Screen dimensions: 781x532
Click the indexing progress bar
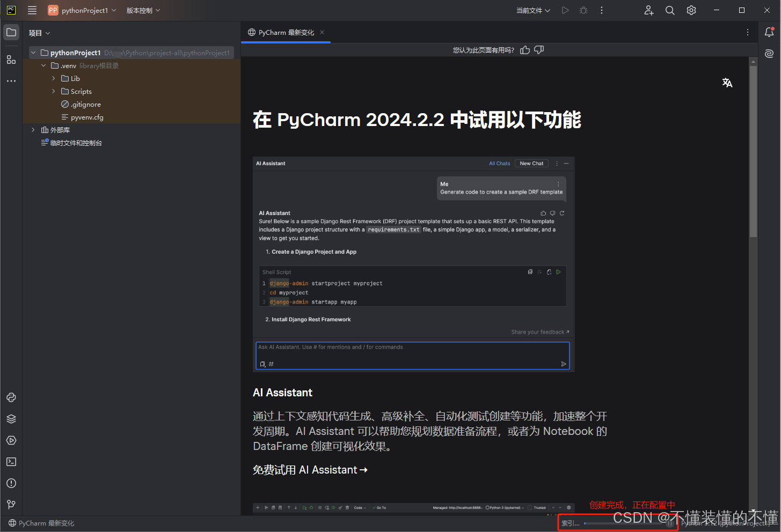coord(624,523)
